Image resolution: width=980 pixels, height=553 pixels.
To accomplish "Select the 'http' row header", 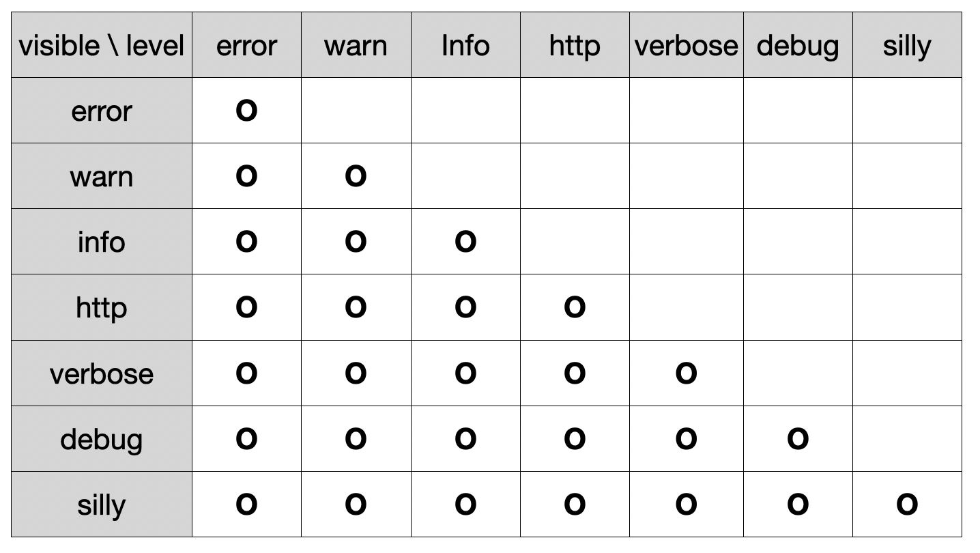I will [102, 307].
